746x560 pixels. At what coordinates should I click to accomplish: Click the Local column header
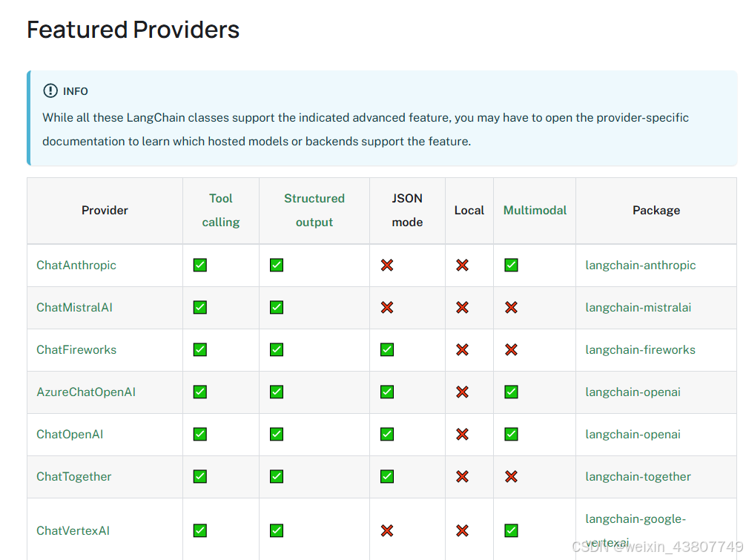469,211
